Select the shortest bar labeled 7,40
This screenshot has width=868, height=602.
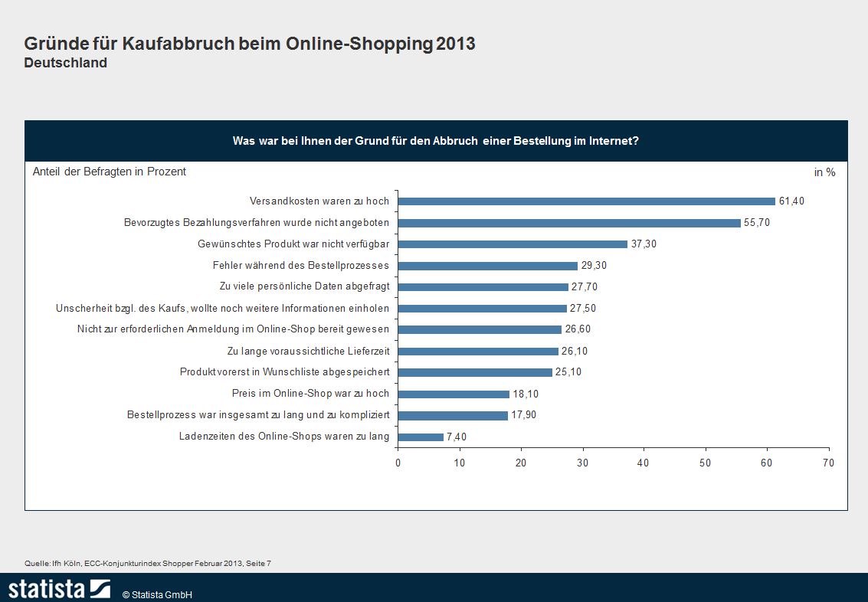pyautogui.click(x=421, y=437)
